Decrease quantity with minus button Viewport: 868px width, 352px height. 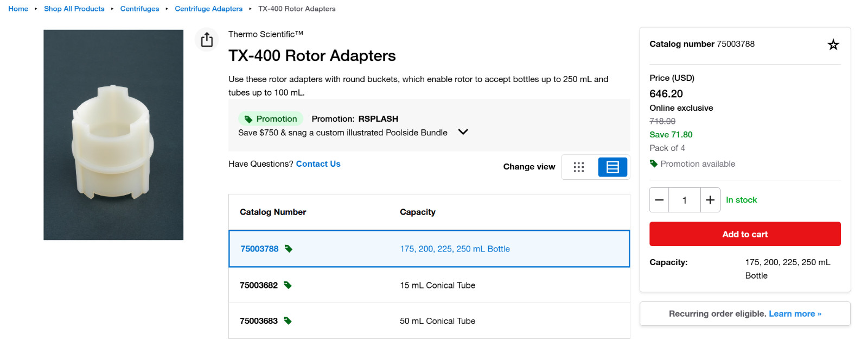[x=659, y=200]
